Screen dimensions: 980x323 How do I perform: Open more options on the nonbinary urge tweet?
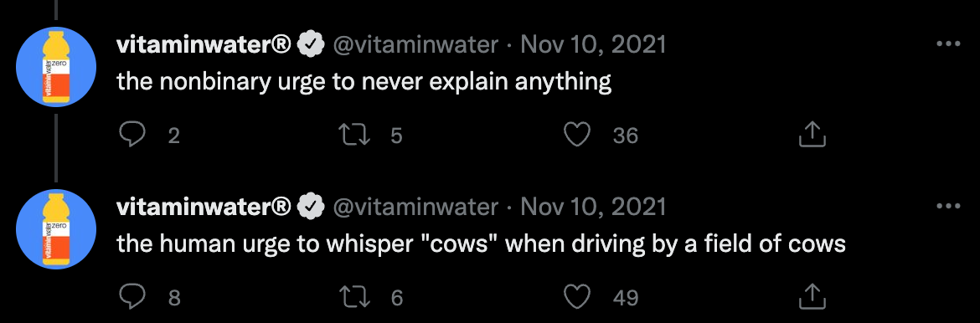(x=948, y=44)
